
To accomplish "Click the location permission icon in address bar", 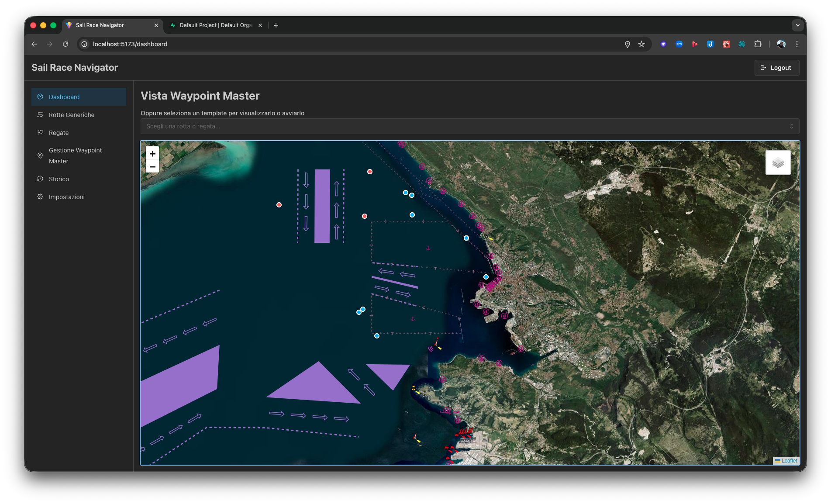I will click(628, 44).
